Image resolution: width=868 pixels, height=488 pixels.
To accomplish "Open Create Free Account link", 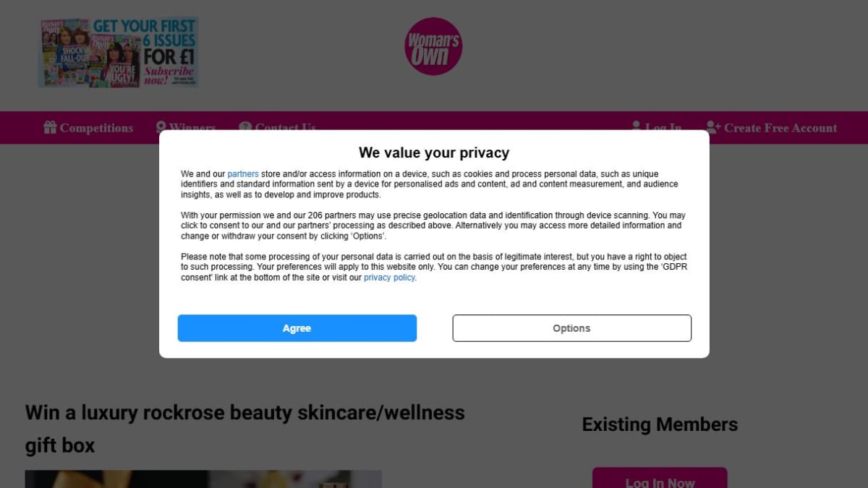I will 780,128.
